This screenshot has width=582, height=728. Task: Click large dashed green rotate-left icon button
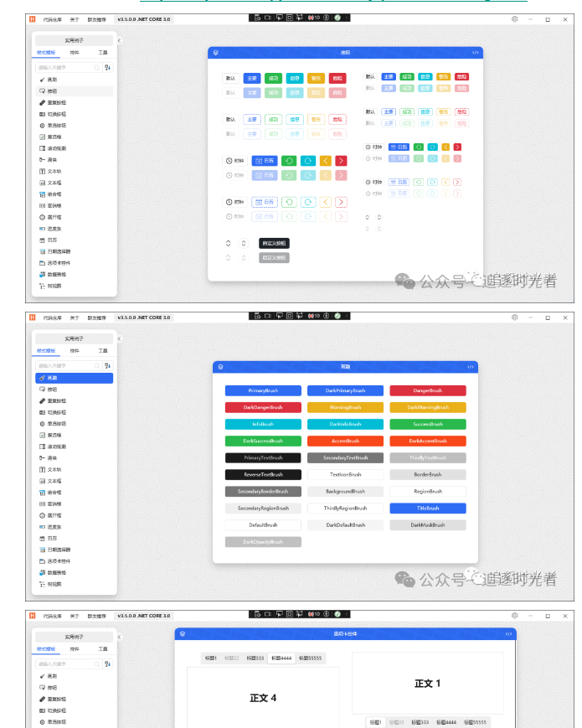[289, 202]
